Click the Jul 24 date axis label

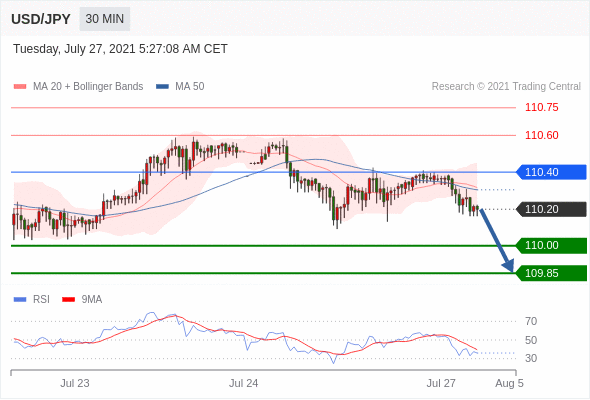coord(243,383)
